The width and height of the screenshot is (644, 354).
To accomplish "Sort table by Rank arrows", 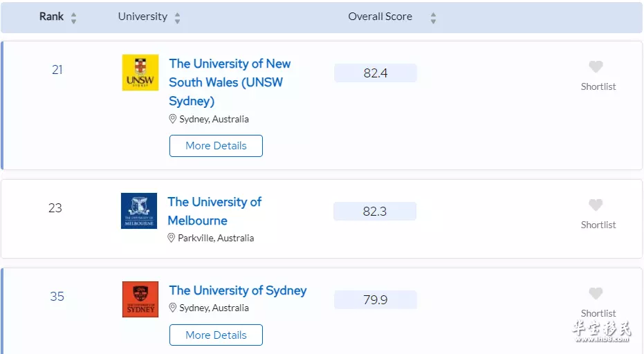I will (x=73, y=18).
